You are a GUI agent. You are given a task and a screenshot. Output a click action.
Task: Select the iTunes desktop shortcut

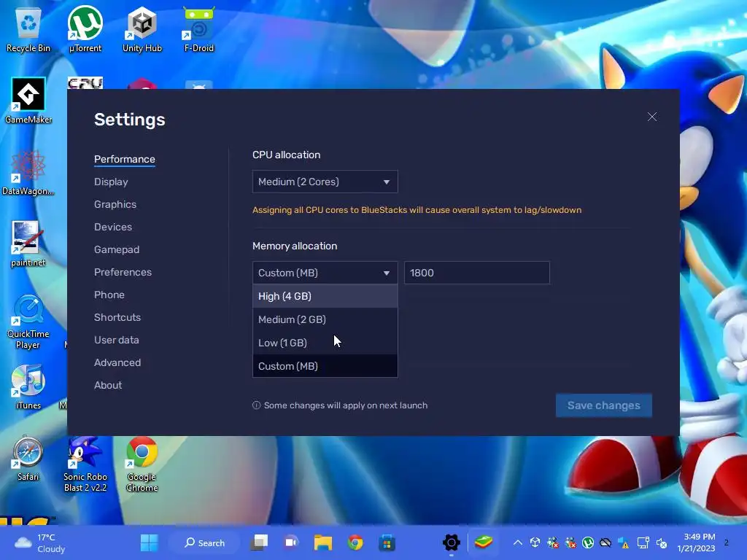point(28,386)
